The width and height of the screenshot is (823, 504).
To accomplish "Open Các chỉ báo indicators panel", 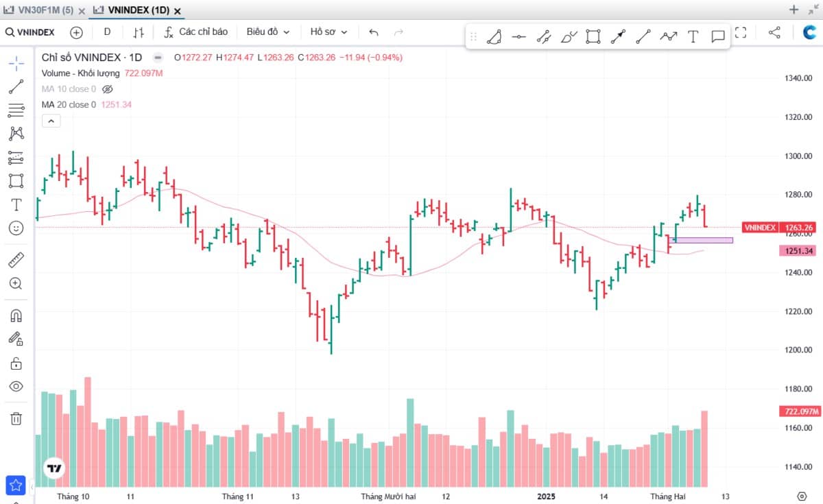I will 195,32.
